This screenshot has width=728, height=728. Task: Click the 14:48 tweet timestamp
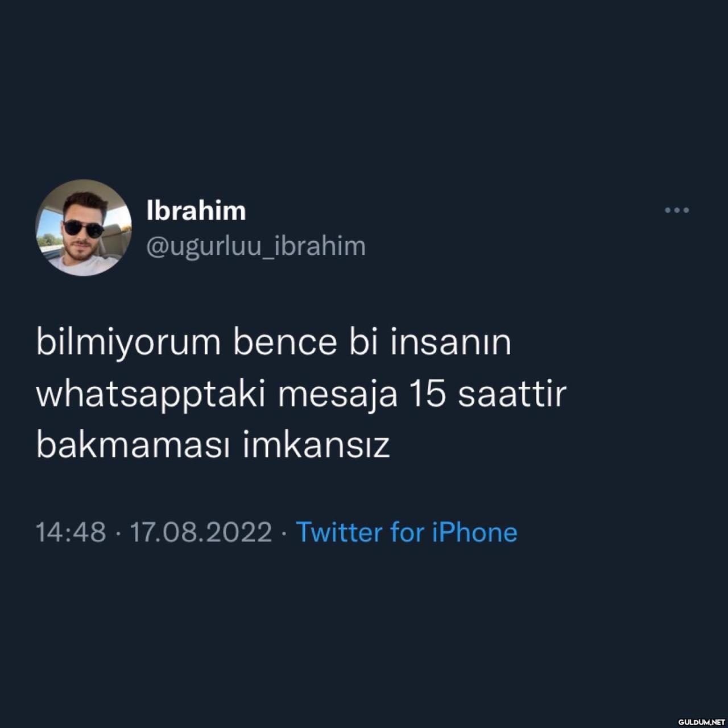pos(71,532)
